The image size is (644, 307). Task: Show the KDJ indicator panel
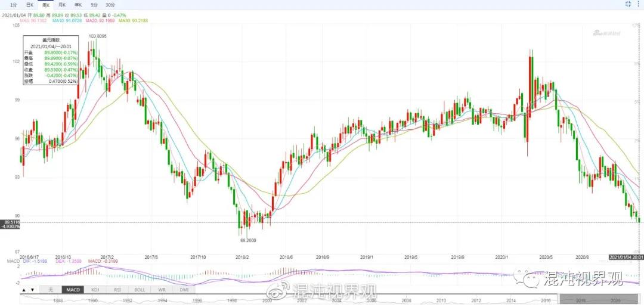(95, 290)
